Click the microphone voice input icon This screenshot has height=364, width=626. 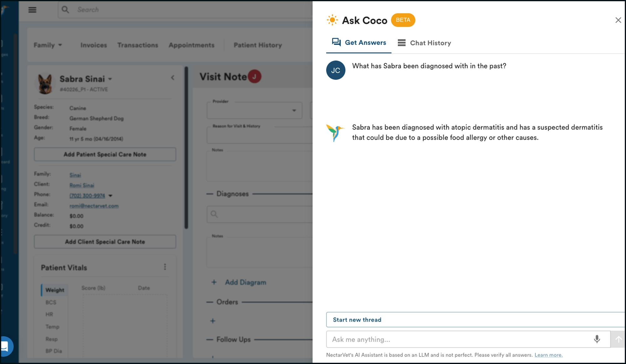(597, 339)
